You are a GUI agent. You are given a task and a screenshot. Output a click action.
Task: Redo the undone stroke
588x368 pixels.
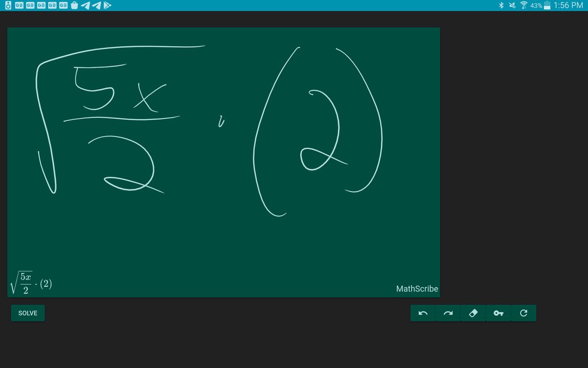pos(449,313)
